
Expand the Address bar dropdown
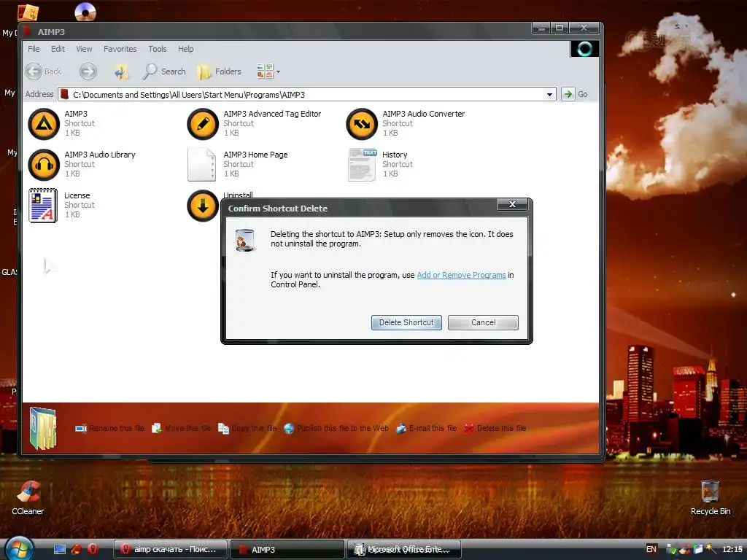point(549,94)
